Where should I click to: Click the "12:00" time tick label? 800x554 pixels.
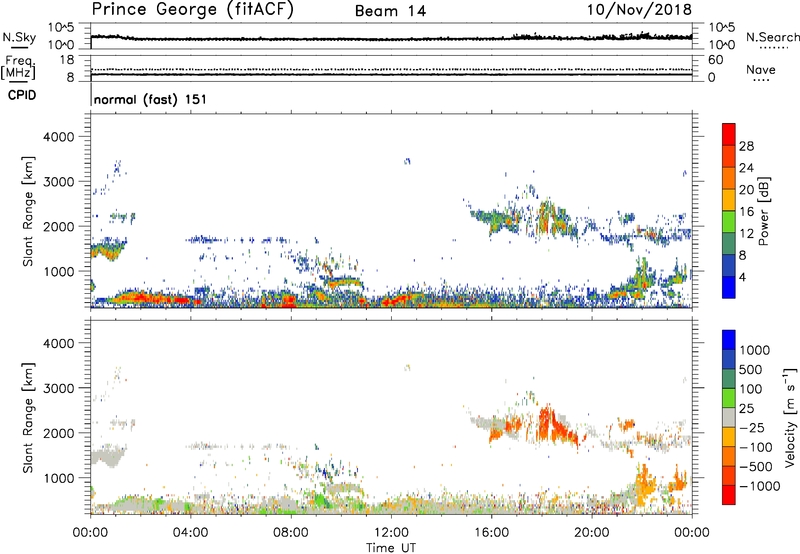391,533
